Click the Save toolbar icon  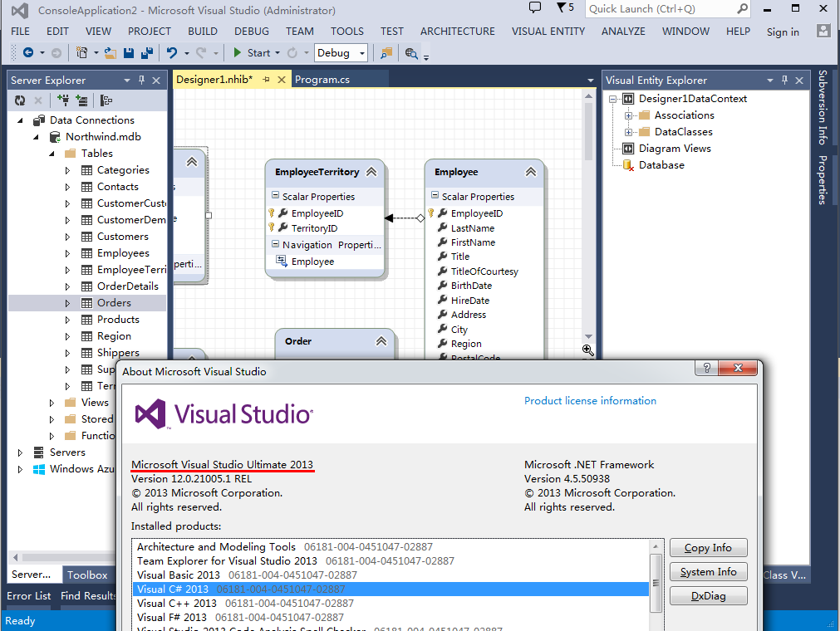129,52
